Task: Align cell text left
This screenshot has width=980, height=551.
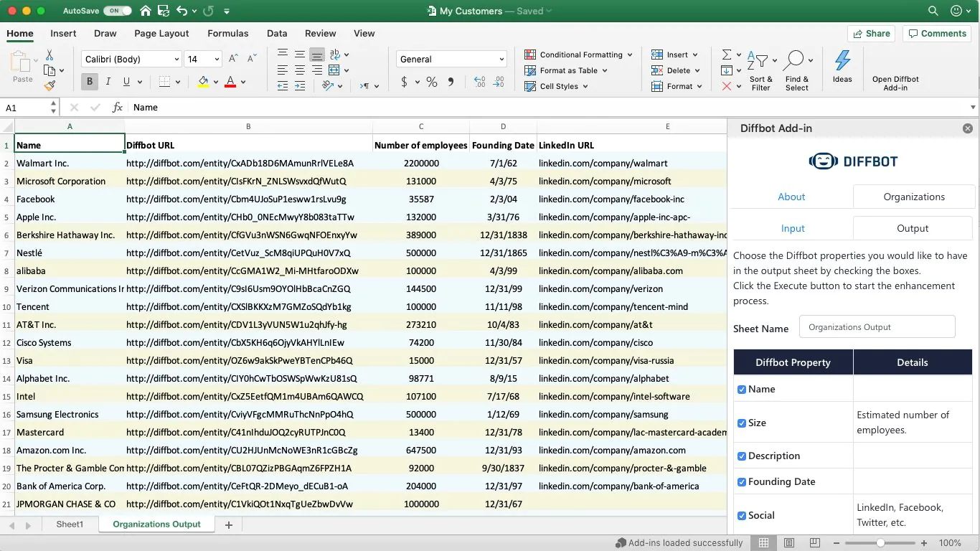Action: (x=282, y=70)
